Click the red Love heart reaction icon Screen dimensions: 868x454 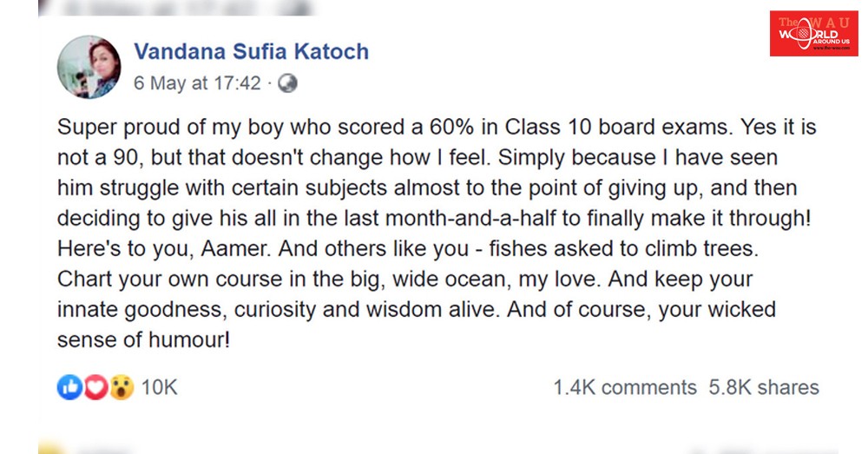(x=95, y=386)
